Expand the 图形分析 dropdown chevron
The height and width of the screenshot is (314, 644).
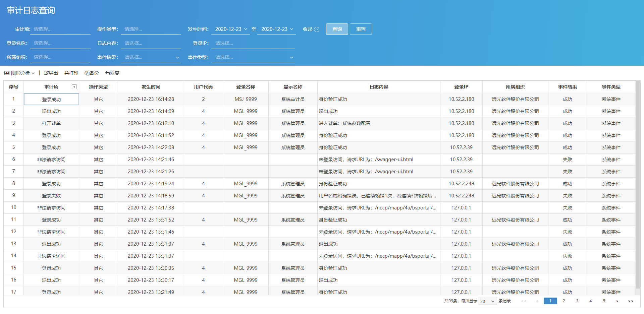[x=33, y=73]
